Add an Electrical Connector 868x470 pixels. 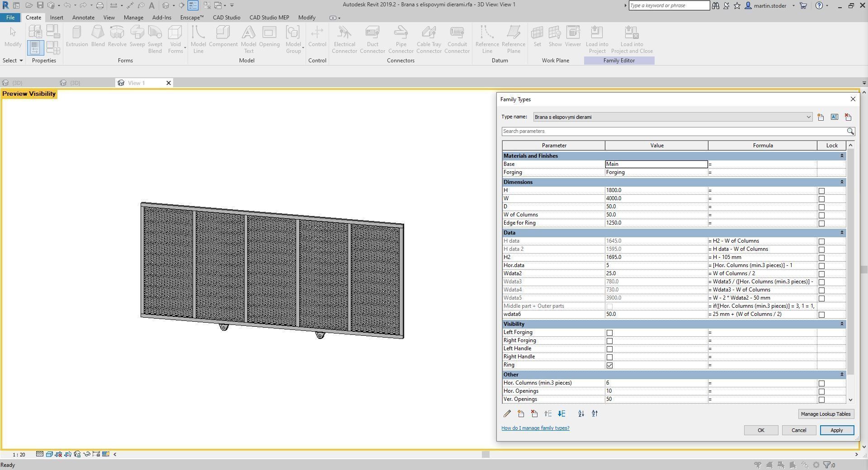tap(344, 39)
